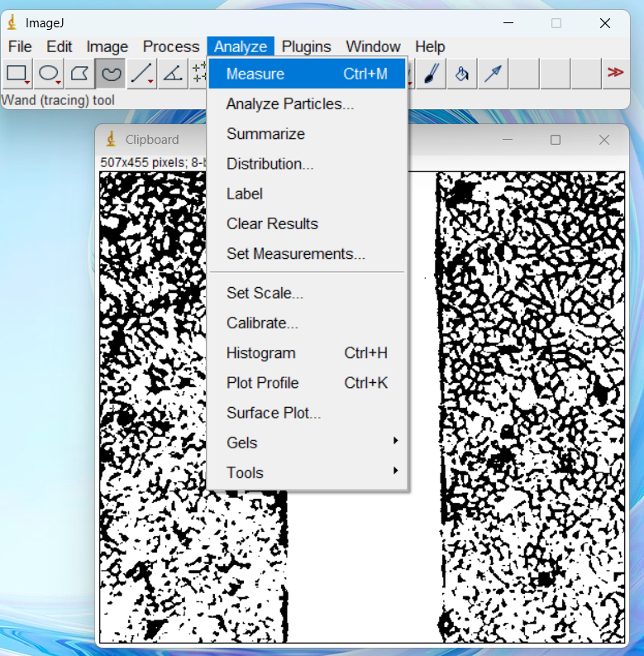Open Distribution... from the menu

(x=307, y=164)
